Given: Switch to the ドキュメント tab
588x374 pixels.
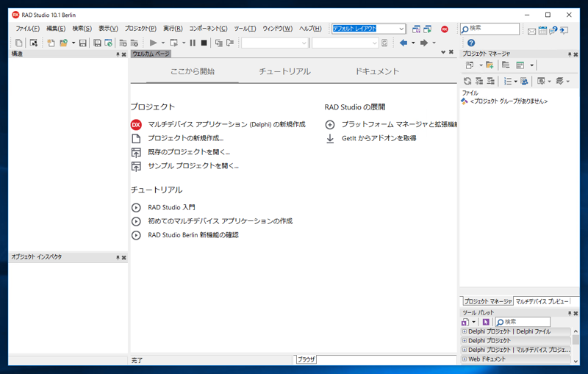Looking at the screenshot, I should 377,71.
